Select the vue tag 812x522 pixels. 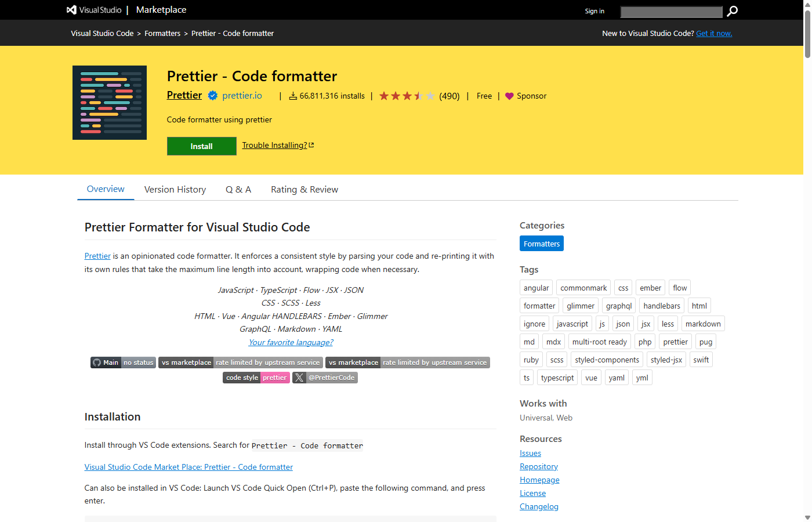click(x=591, y=378)
